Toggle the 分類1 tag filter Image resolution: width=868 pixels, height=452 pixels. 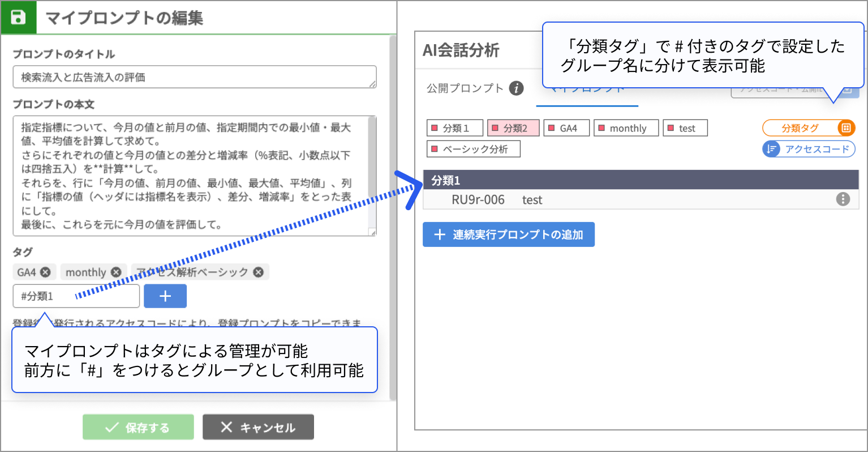[x=455, y=128]
